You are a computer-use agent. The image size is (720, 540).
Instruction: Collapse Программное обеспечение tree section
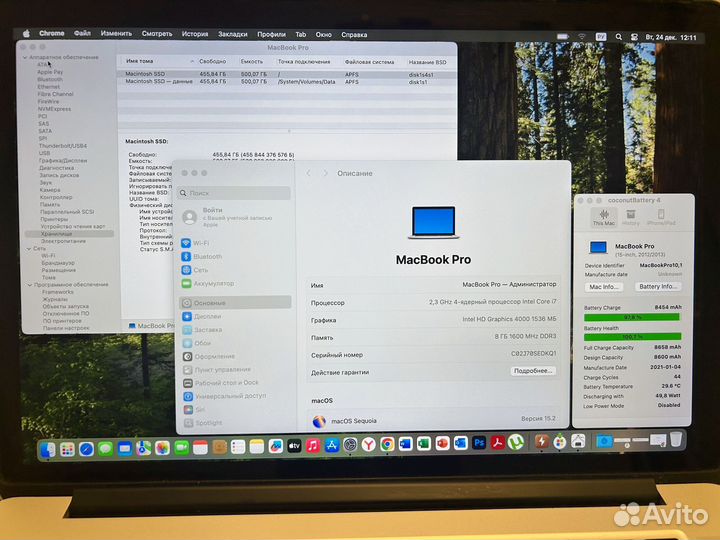pyautogui.click(x=30, y=285)
